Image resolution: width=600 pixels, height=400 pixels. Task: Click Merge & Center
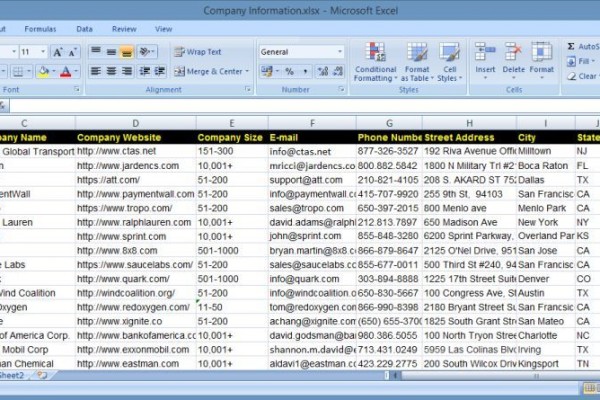pos(209,71)
